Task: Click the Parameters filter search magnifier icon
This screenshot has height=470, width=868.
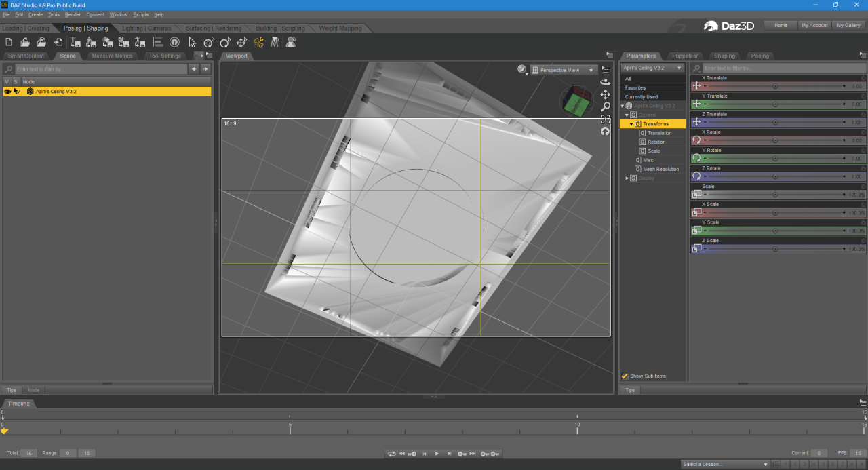Action: click(x=696, y=68)
